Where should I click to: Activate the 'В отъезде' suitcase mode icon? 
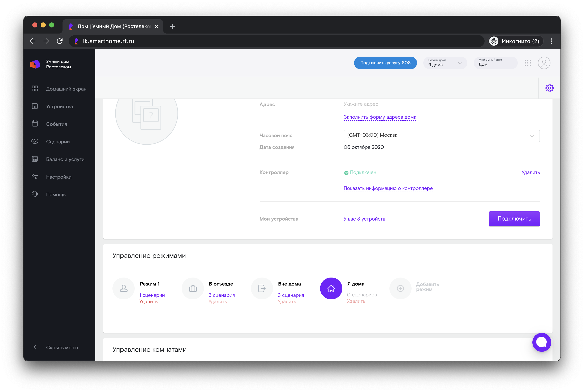193,288
